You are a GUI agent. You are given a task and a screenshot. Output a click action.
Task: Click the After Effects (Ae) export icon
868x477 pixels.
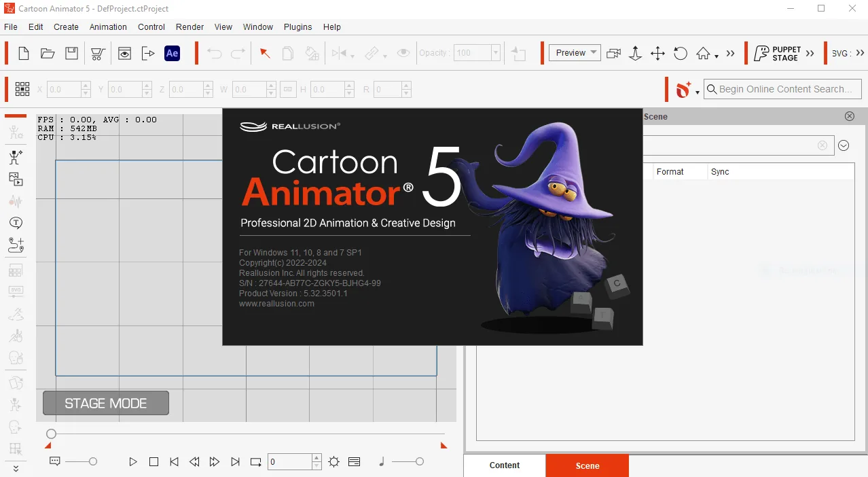[x=173, y=53]
